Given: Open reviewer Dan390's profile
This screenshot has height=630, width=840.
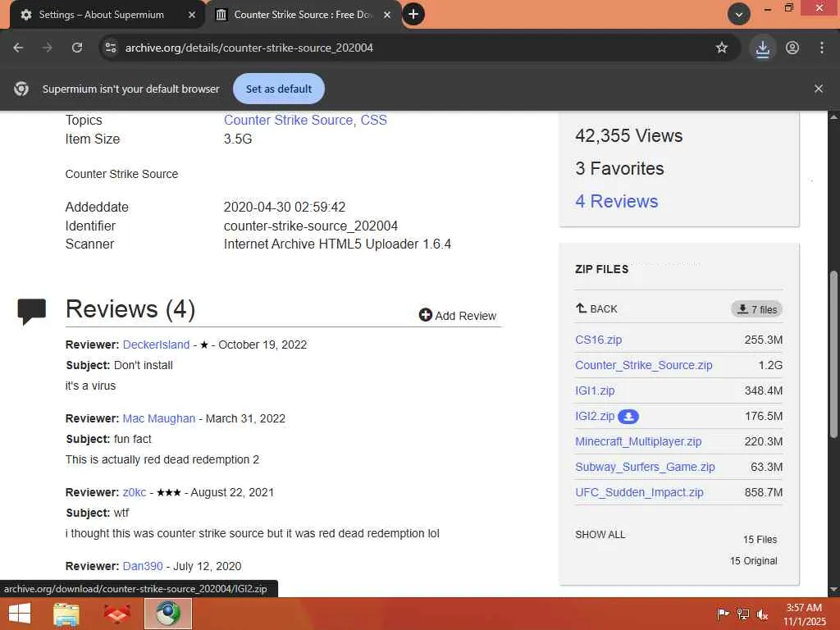Looking at the screenshot, I should (143, 566).
